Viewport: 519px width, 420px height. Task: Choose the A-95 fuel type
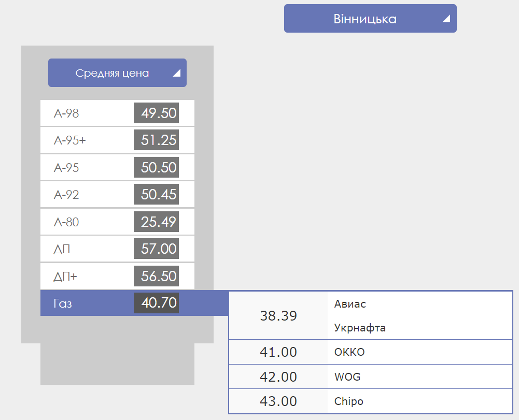[x=66, y=168]
